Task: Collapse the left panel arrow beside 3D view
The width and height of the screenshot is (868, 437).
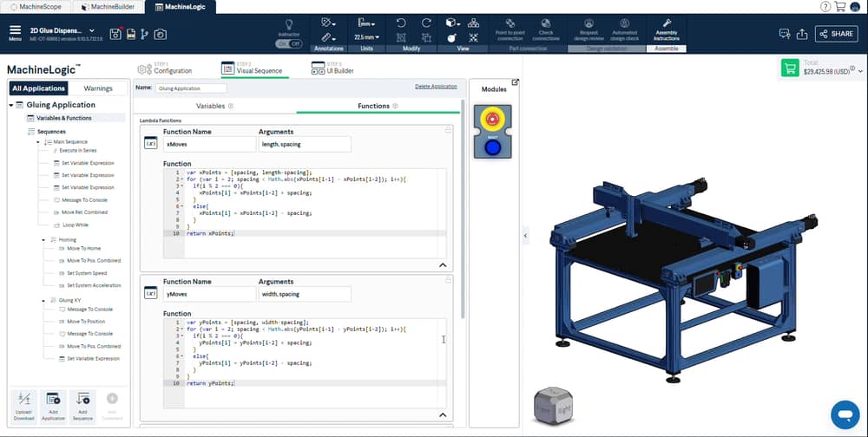Action: click(525, 236)
